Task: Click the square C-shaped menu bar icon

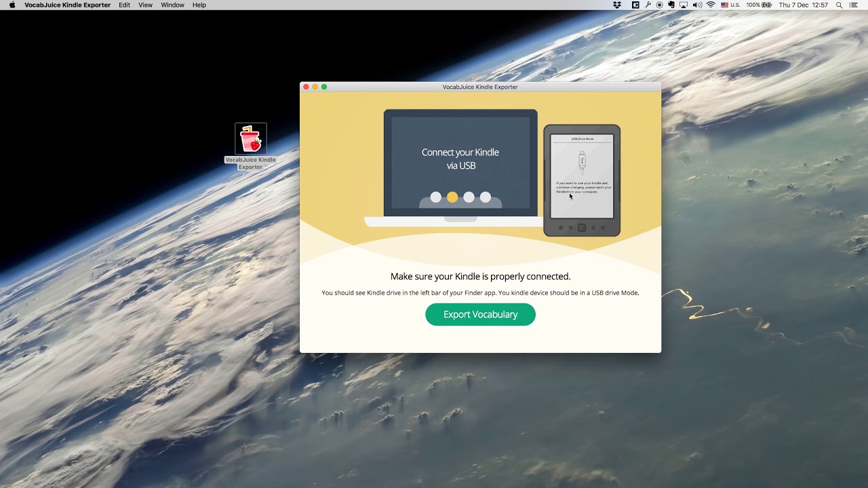Action: (635, 5)
